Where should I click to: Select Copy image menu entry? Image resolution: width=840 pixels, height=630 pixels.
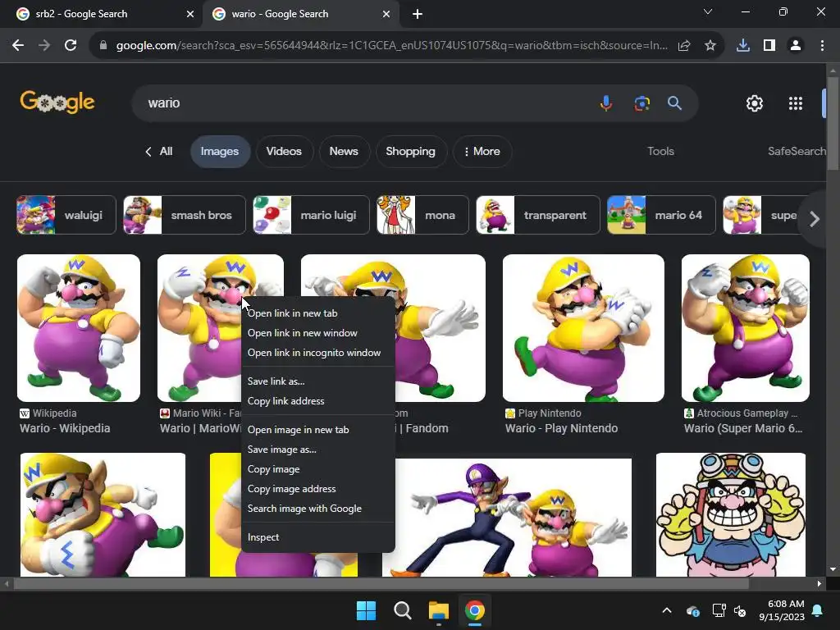[318, 469]
